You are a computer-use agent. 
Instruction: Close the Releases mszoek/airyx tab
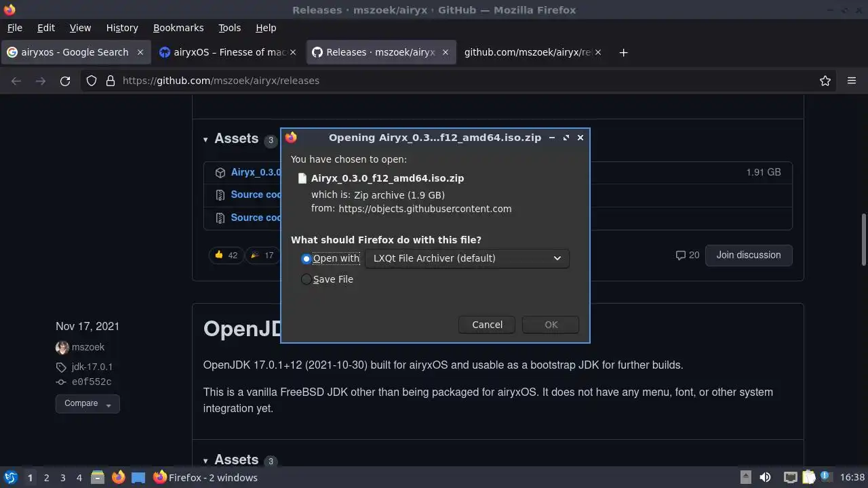click(x=446, y=52)
